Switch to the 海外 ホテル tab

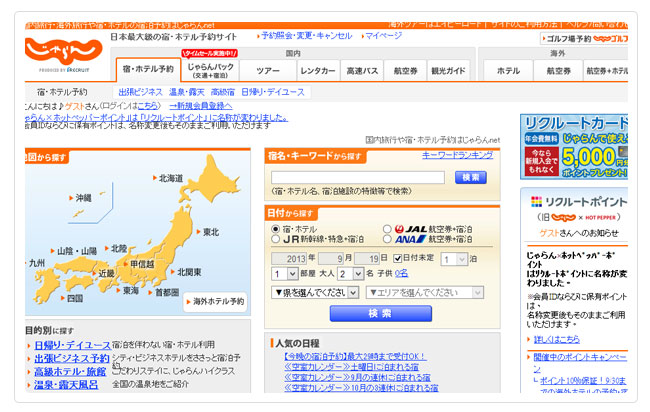[508, 70]
